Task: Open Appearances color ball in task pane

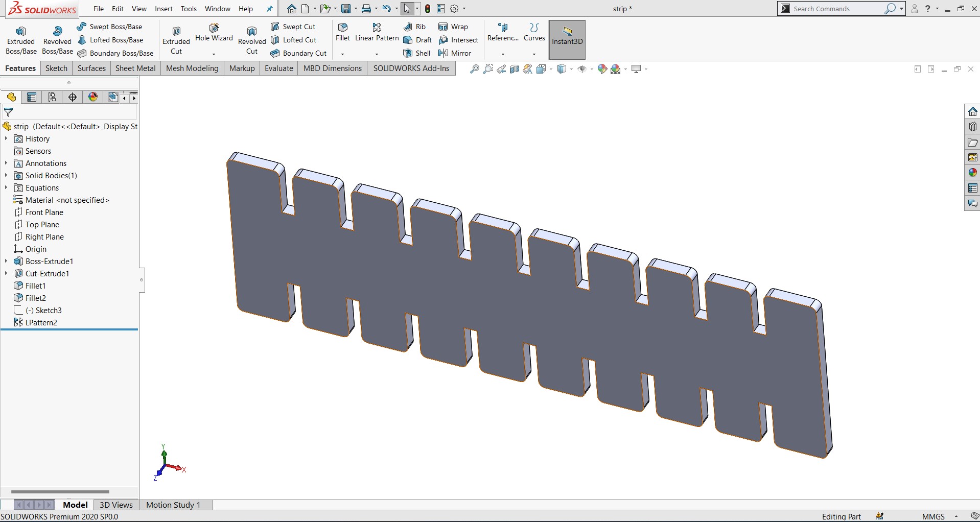Action: tap(972, 173)
